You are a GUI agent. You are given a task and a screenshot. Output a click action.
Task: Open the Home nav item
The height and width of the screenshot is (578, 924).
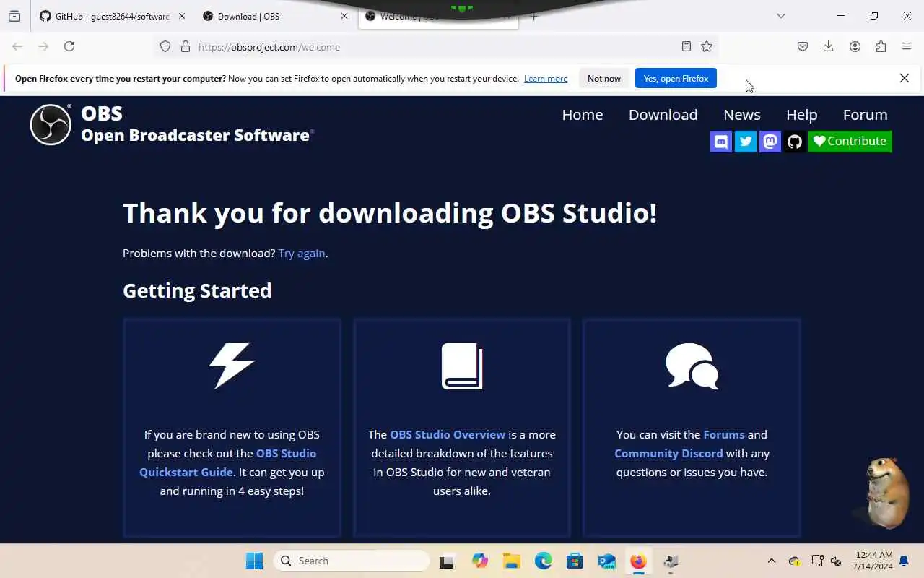click(583, 115)
